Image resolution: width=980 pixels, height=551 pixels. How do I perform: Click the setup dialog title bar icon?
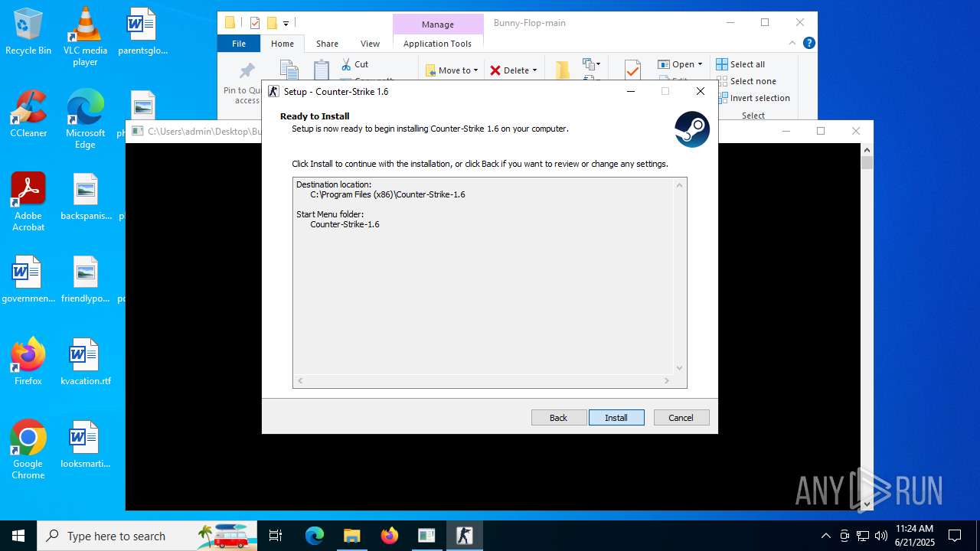[273, 91]
